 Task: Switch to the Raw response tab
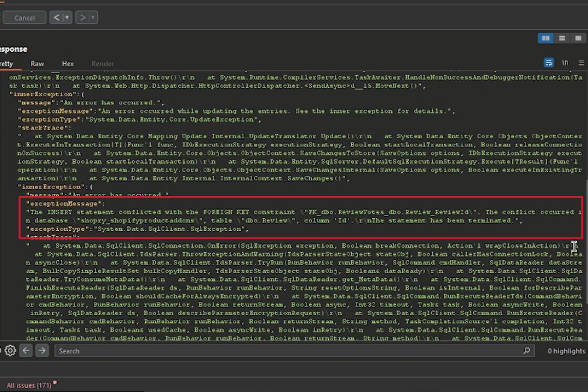click(38, 64)
